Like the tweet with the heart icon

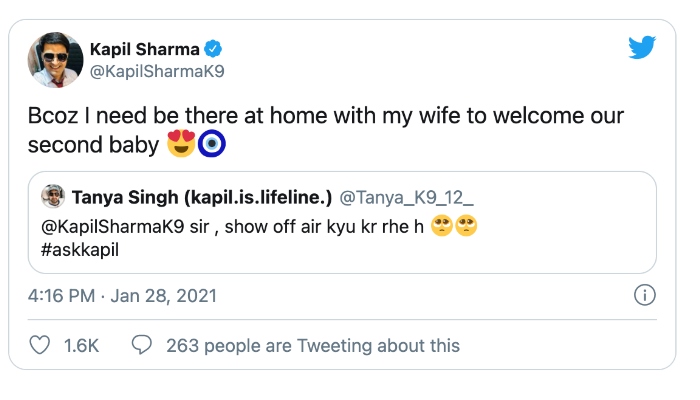tap(40, 345)
